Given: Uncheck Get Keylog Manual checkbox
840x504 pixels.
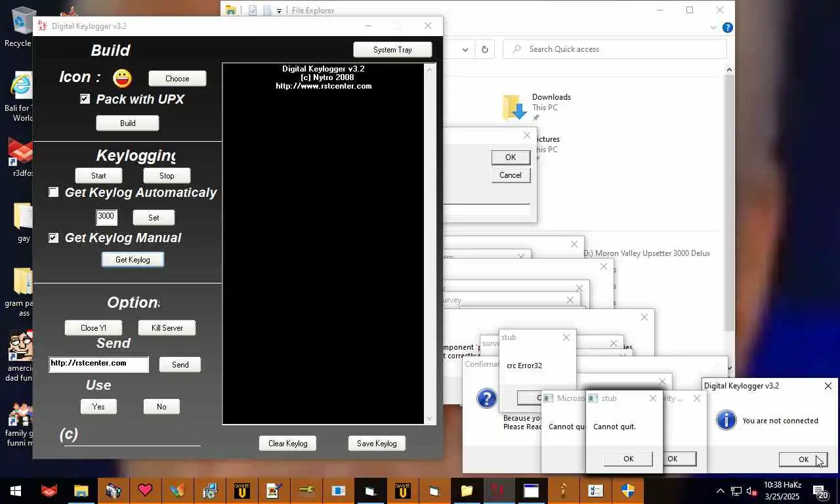Looking at the screenshot, I should coord(53,238).
